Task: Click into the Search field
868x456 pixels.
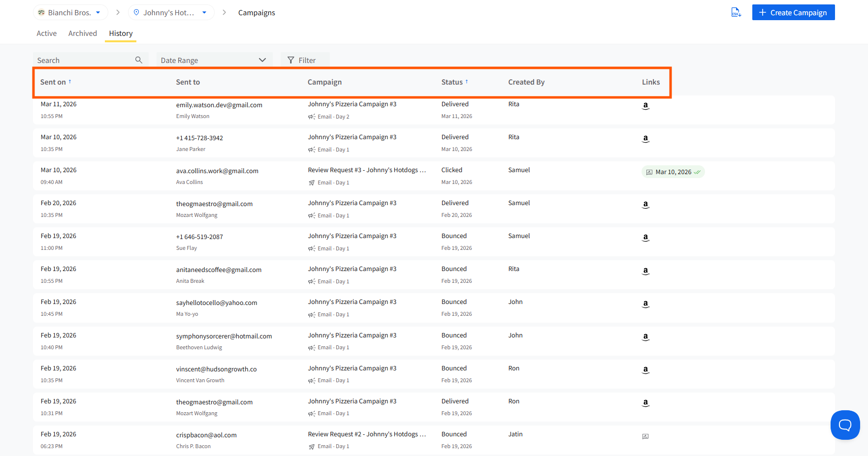Action: point(84,60)
